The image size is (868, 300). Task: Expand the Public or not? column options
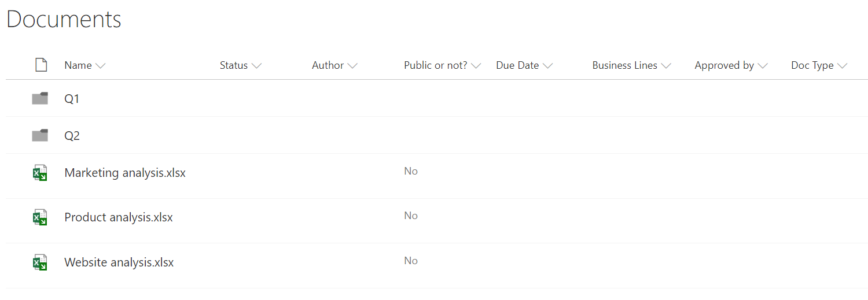click(476, 66)
